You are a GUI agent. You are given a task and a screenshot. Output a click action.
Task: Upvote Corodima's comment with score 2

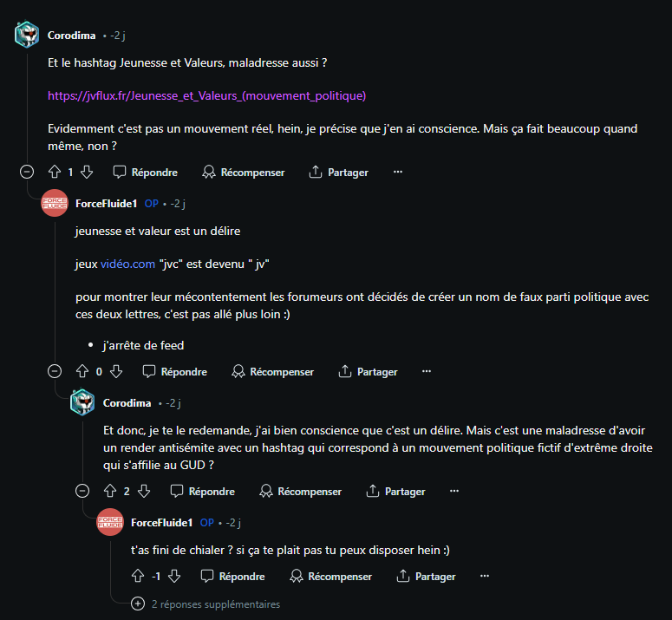110,491
